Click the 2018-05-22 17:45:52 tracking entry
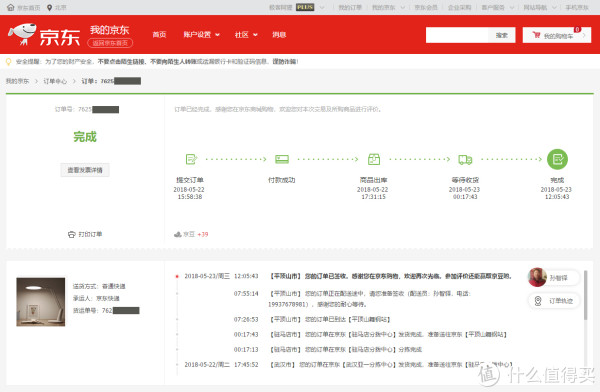Image resolution: width=600 pixels, height=392 pixels. [348, 365]
